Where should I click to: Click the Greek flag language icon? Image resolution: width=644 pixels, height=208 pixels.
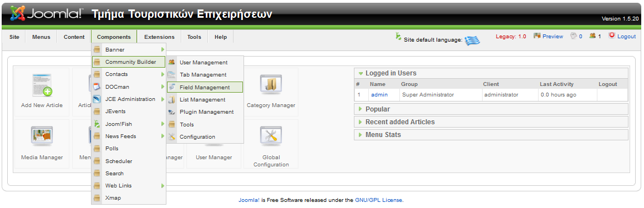pyautogui.click(x=472, y=40)
